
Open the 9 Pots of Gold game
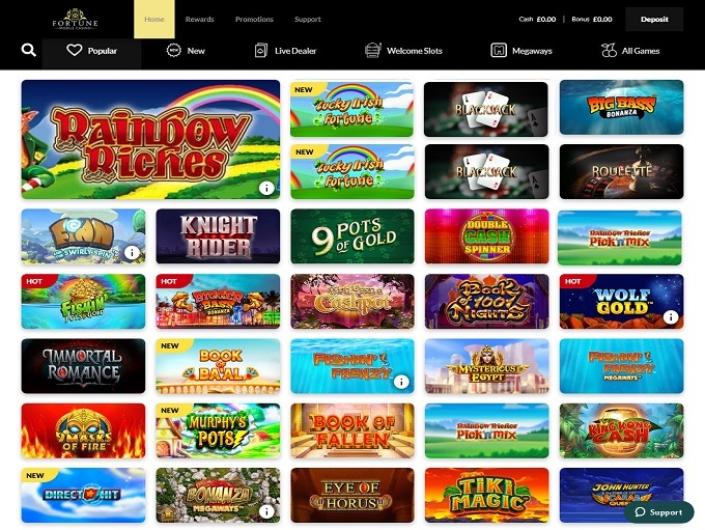click(352, 236)
